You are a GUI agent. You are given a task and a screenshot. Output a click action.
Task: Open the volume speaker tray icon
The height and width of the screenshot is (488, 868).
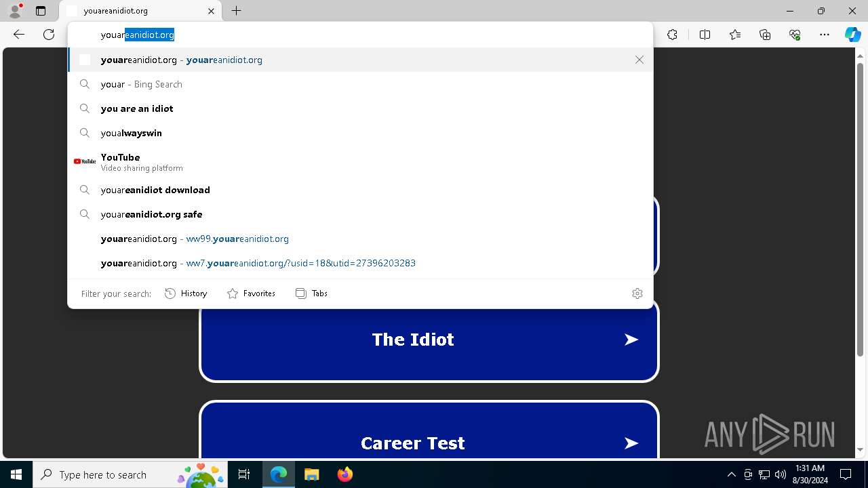pos(781,474)
